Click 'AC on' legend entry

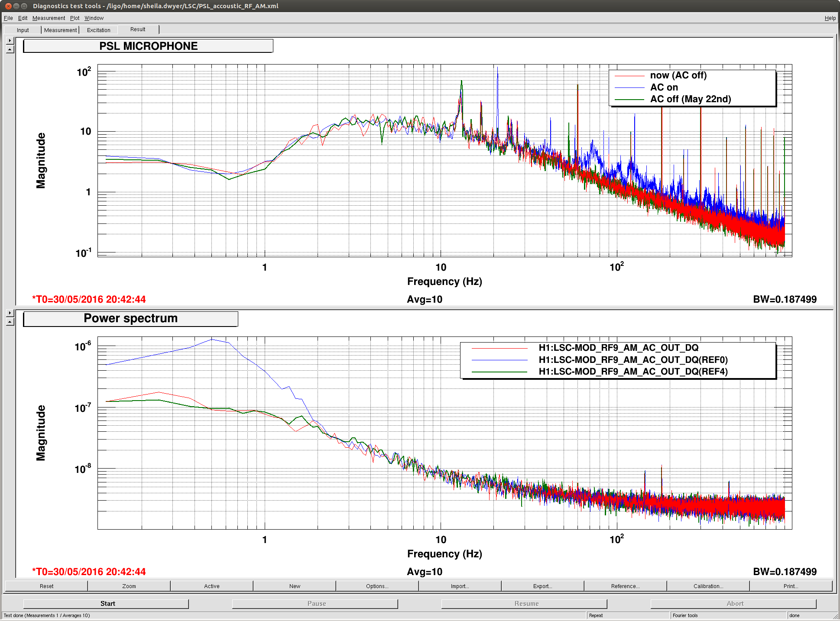click(x=664, y=87)
